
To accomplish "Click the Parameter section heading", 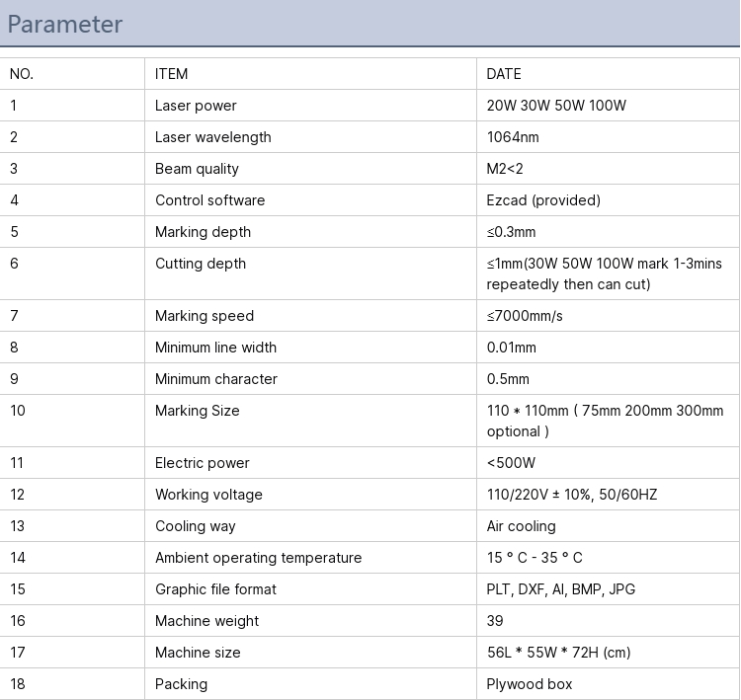I will pyautogui.click(x=65, y=24).
